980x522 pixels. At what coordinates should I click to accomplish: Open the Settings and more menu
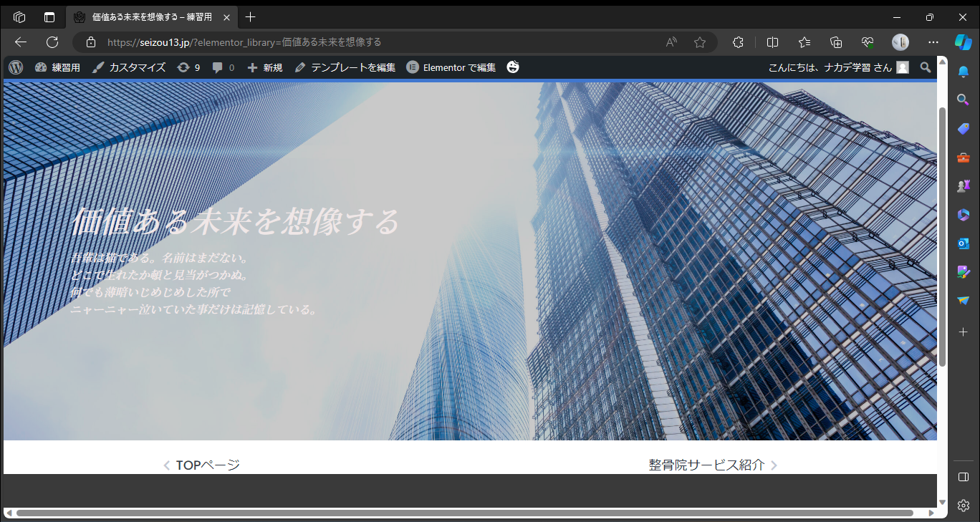pyautogui.click(x=933, y=42)
